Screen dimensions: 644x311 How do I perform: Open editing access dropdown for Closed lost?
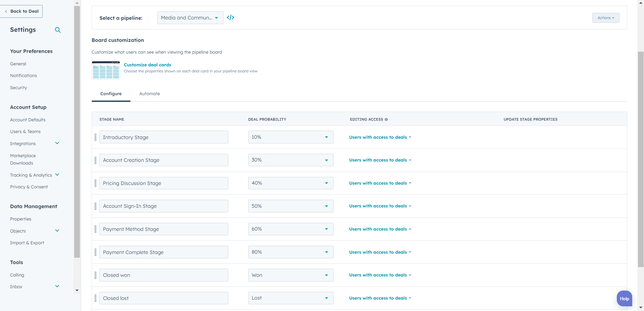click(380, 298)
